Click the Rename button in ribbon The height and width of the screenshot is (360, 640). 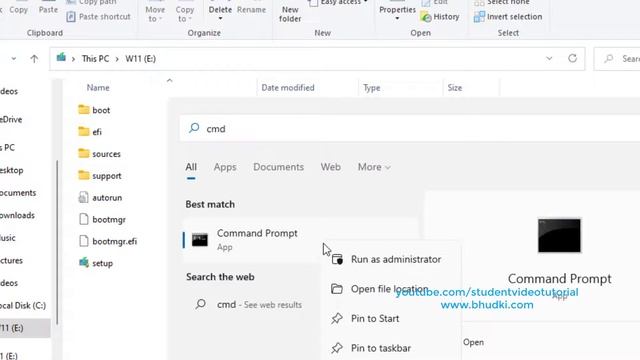(251, 10)
